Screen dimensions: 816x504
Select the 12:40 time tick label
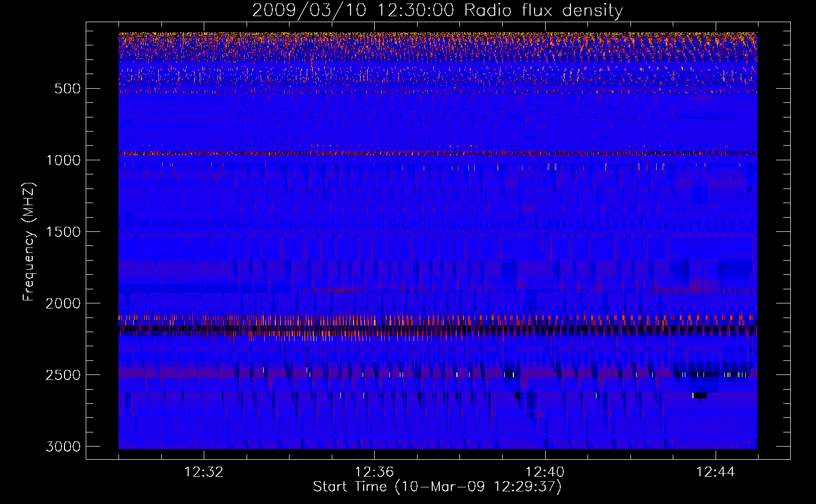click(x=545, y=472)
